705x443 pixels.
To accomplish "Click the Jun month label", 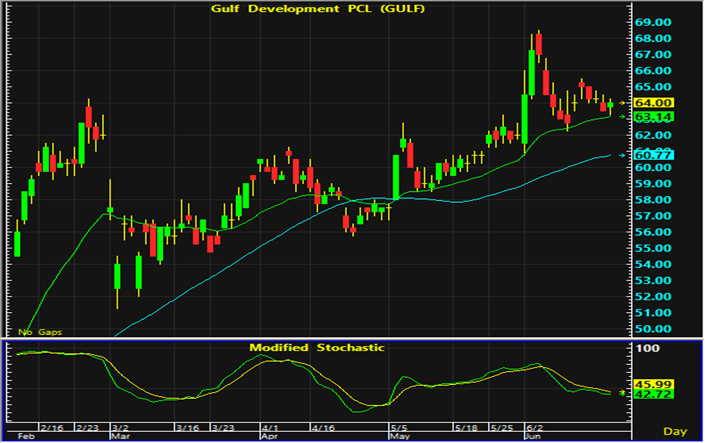I will [534, 436].
